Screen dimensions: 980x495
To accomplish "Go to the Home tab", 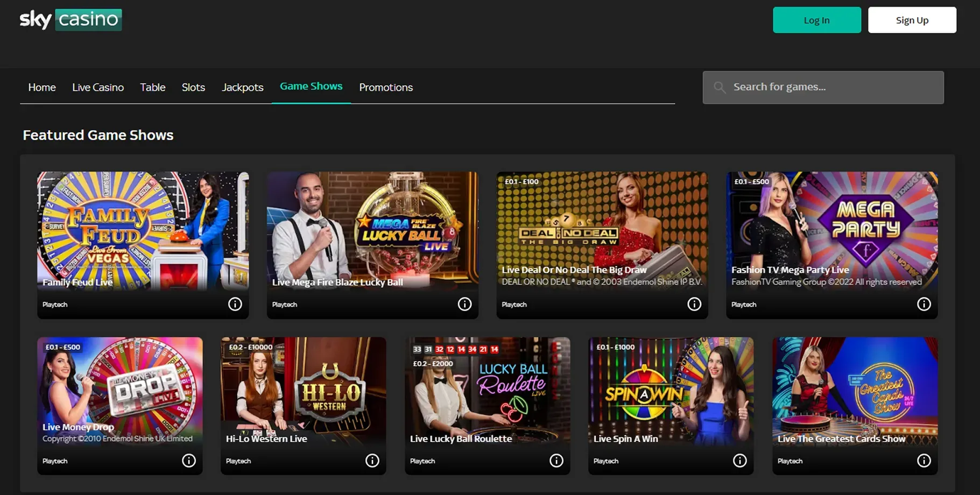I will coord(42,87).
